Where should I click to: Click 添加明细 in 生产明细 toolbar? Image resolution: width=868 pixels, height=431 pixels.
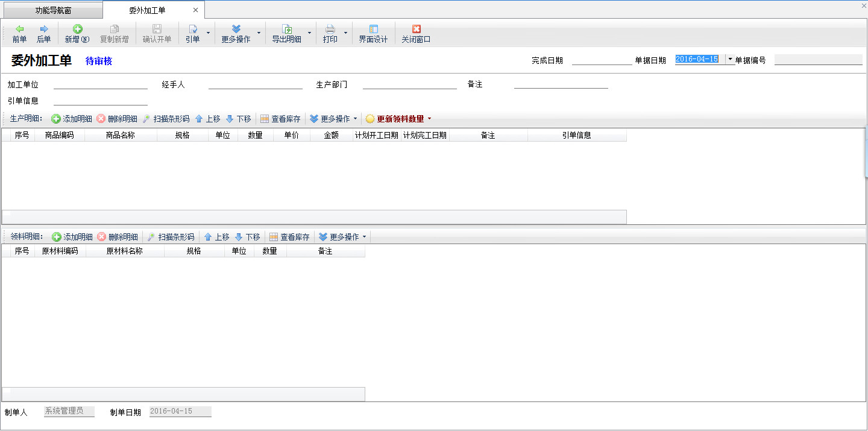[x=72, y=119]
